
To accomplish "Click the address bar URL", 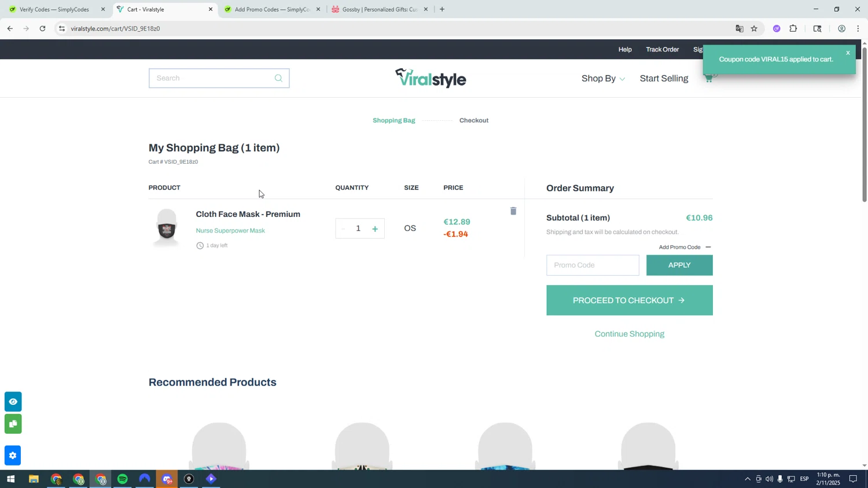I will [115, 28].
